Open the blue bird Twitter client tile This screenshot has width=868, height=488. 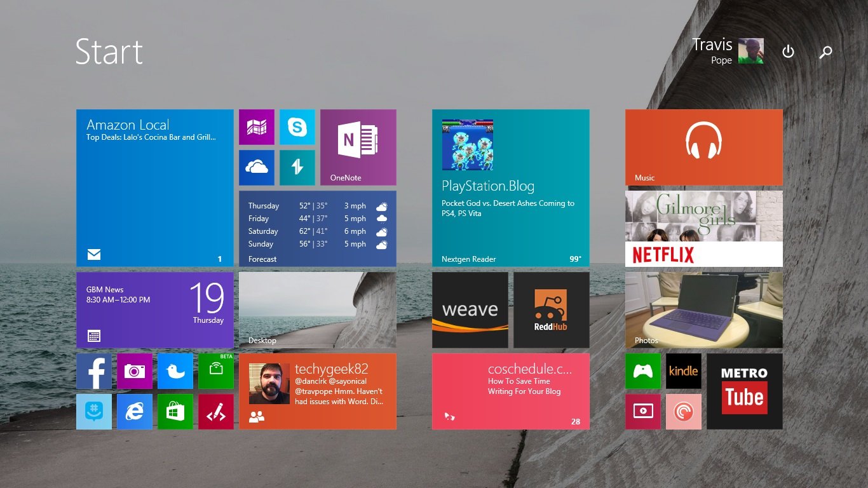pos(175,371)
